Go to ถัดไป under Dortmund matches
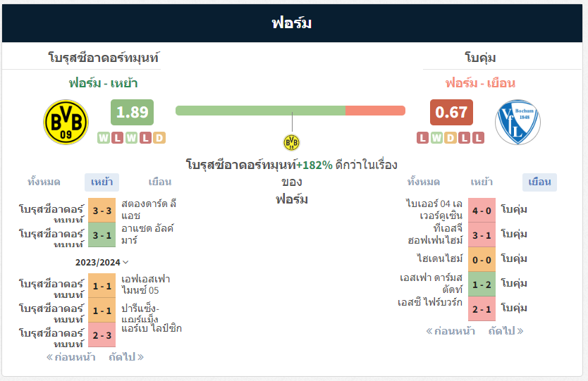The height and width of the screenshot is (381, 588). coord(126,357)
